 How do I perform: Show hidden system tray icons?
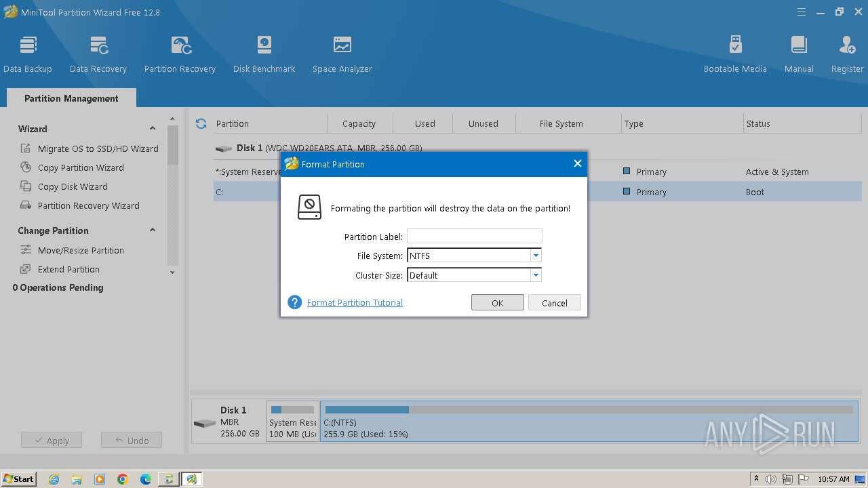[756, 479]
